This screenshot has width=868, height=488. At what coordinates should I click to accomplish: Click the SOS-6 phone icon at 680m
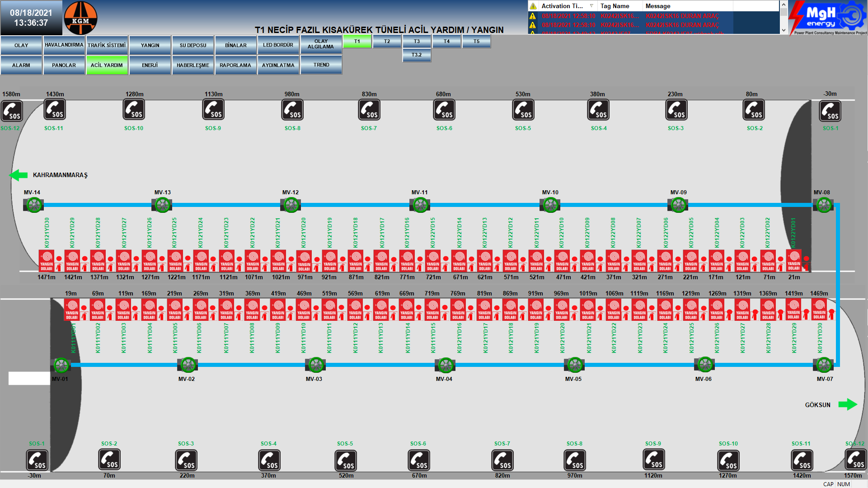pos(444,110)
